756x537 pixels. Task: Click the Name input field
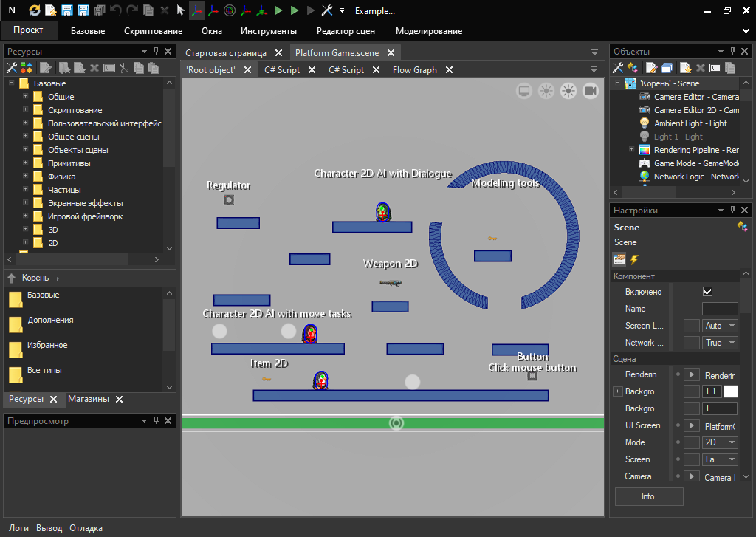pyautogui.click(x=719, y=309)
